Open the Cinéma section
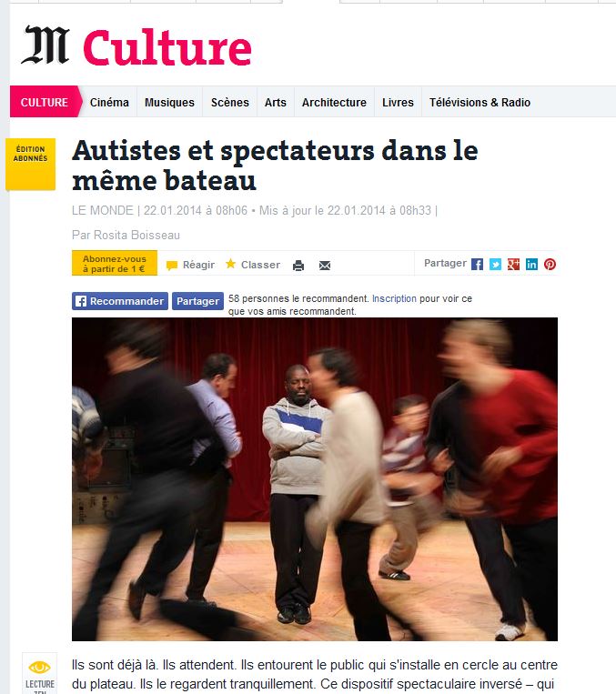The height and width of the screenshot is (694, 616). 109,102
